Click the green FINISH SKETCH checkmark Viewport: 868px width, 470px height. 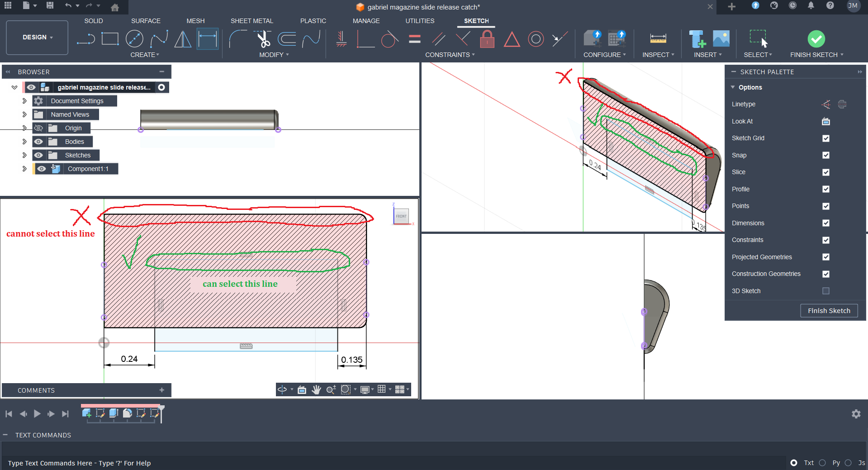point(816,39)
